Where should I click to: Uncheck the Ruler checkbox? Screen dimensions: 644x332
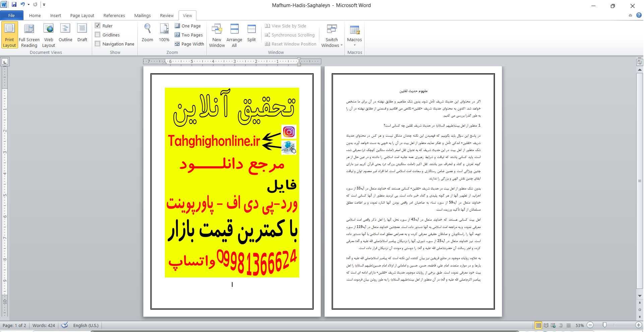tap(98, 25)
